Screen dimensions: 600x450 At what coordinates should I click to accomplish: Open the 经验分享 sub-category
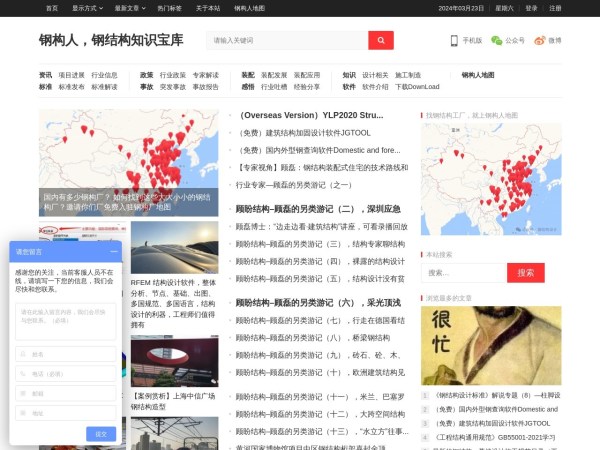307,87
